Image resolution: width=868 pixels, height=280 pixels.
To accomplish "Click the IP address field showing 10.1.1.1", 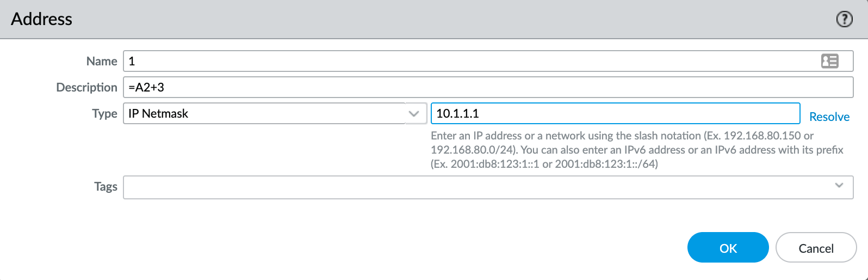I will point(615,113).
